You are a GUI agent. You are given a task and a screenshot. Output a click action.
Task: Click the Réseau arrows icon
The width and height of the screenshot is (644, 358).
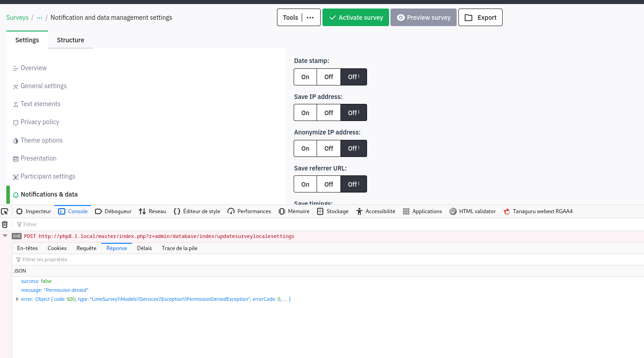pyautogui.click(x=142, y=211)
